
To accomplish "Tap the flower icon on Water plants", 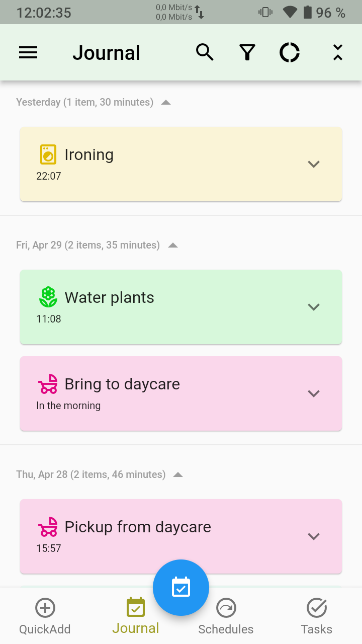I will click(x=48, y=297).
